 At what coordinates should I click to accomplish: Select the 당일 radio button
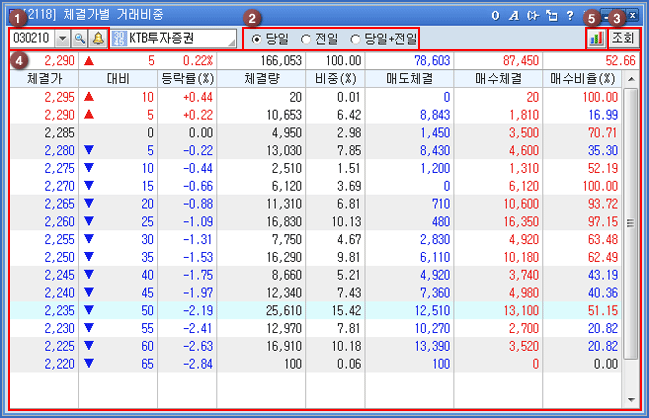click(x=257, y=39)
